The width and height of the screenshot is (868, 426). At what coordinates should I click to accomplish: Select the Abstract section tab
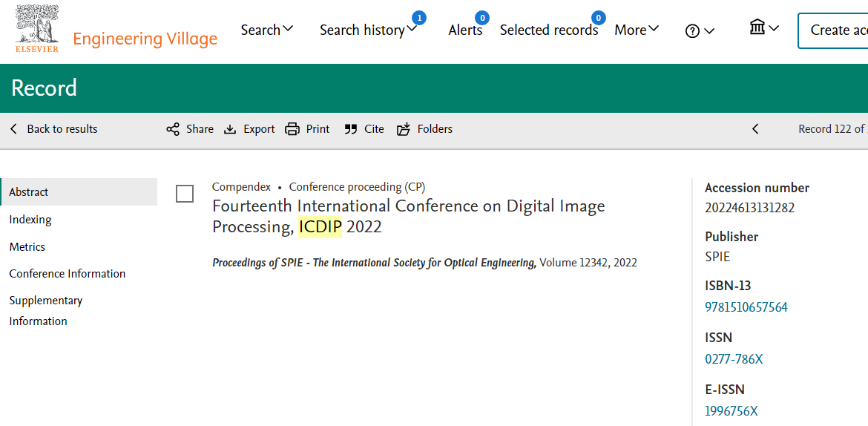point(79,191)
